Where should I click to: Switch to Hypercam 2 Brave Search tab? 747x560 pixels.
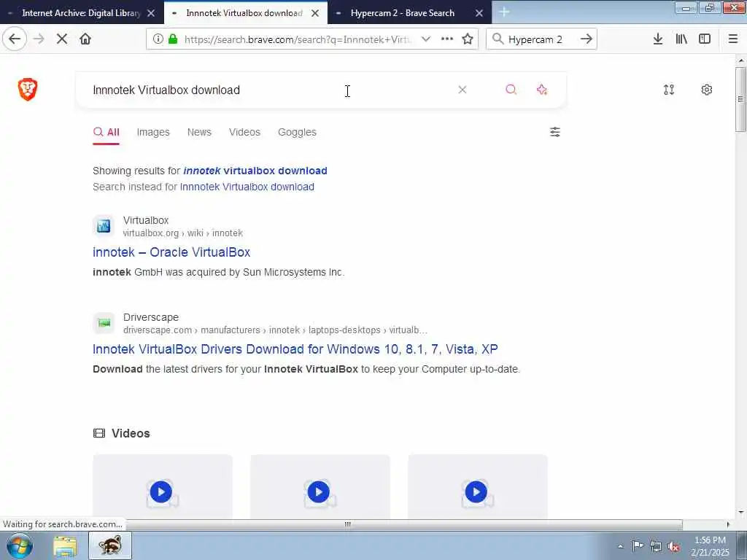(403, 13)
